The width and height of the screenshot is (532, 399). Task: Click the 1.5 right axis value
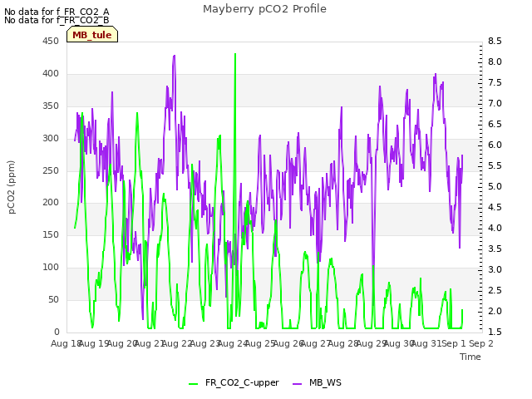(x=495, y=332)
